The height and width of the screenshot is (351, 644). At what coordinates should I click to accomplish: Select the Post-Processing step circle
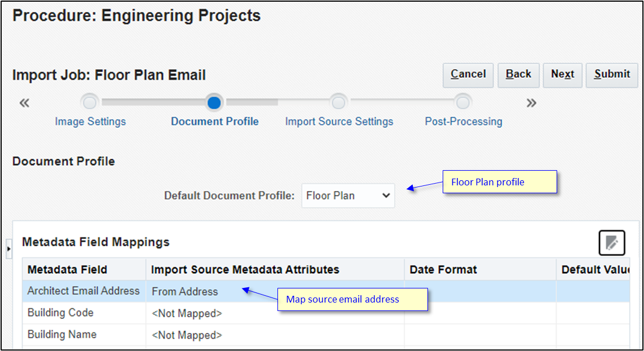pos(463,103)
